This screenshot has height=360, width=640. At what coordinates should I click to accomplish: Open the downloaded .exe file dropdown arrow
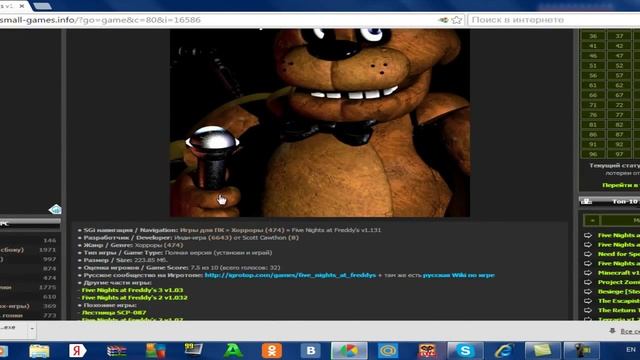pos(32,329)
